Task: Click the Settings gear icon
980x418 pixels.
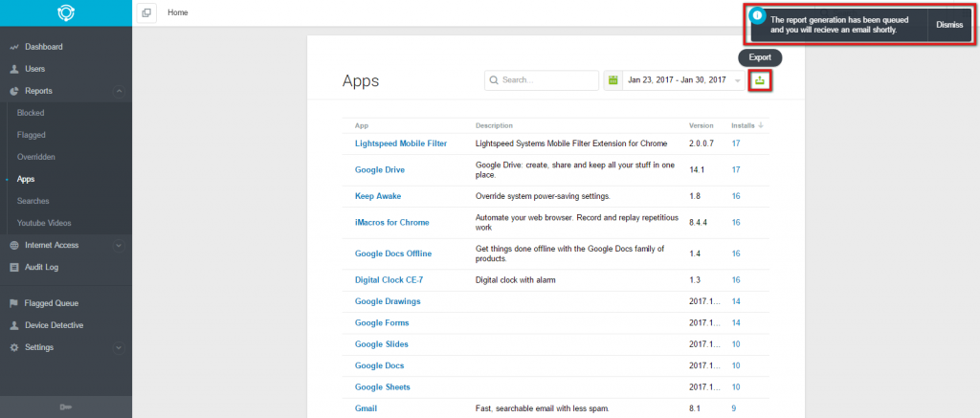Action: 14,347
